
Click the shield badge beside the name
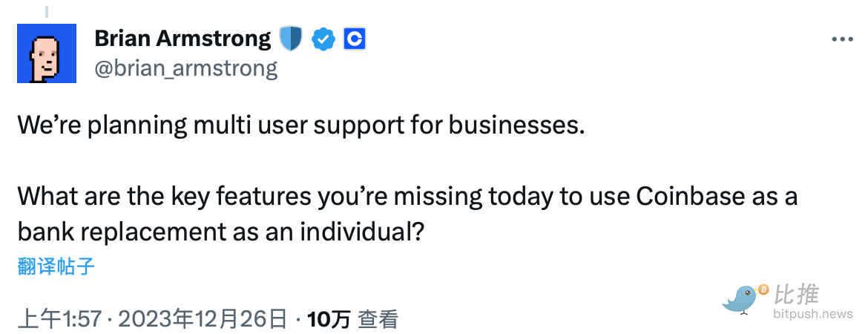290,39
